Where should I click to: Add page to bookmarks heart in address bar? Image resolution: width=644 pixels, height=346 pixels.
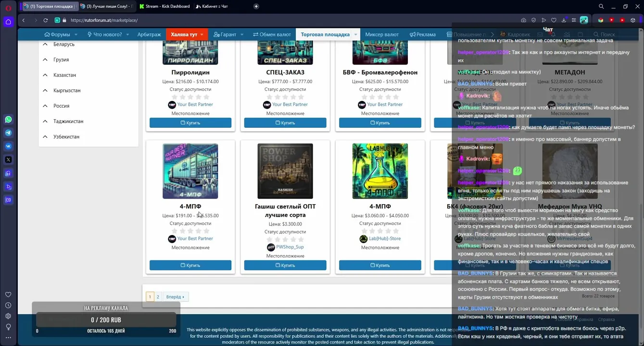pos(554,20)
